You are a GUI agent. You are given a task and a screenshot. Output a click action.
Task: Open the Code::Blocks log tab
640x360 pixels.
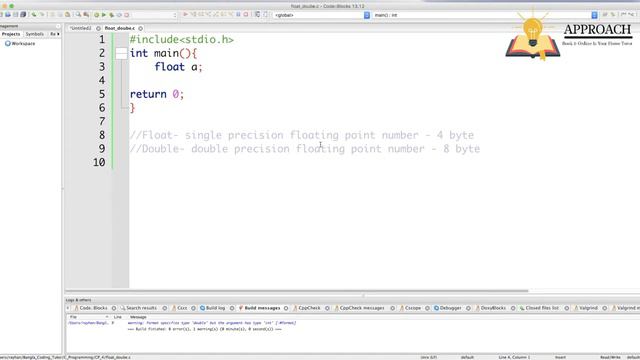point(92,308)
